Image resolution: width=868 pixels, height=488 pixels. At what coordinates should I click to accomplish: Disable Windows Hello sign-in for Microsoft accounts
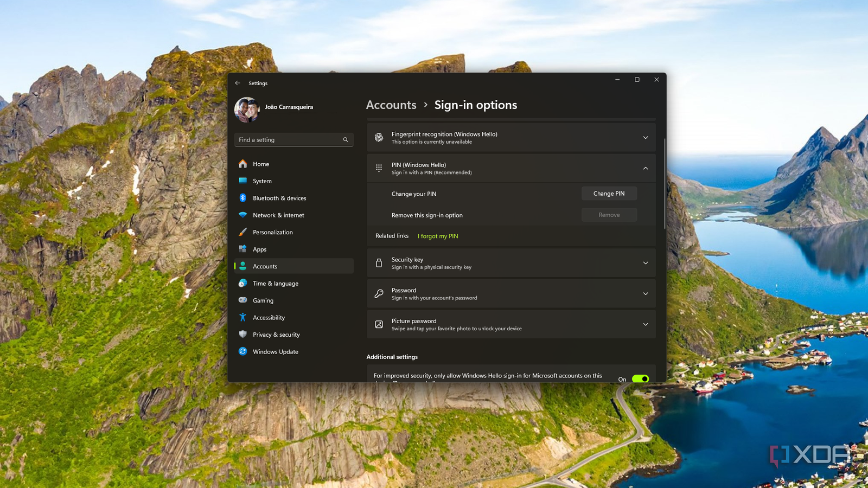point(640,378)
